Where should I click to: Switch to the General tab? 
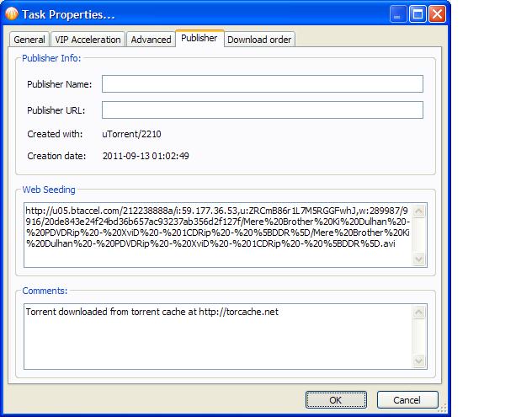pos(29,40)
